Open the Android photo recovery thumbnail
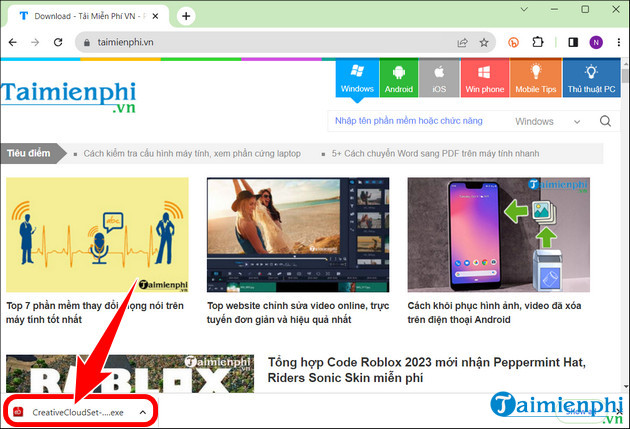Viewport: 630px width, 429px height. click(499, 235)
